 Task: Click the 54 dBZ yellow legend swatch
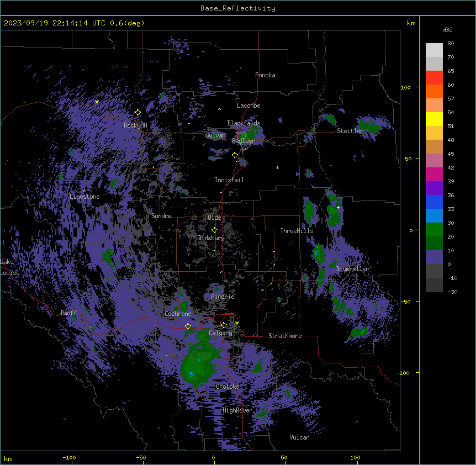click(x=434, y=119)
